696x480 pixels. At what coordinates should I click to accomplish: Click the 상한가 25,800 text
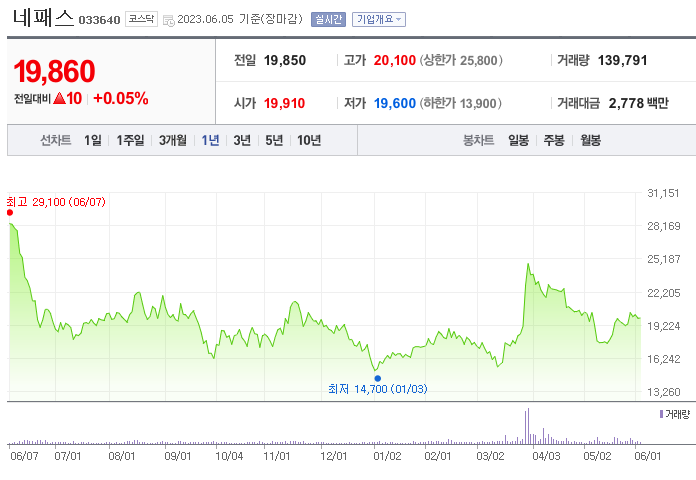coord(461,60)
